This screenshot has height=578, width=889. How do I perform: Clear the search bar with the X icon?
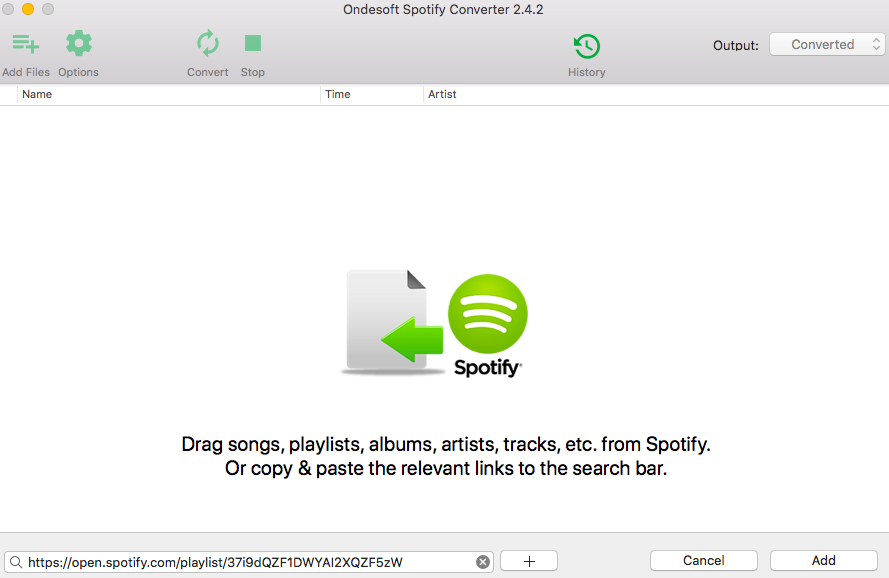(x=482, y=562)
